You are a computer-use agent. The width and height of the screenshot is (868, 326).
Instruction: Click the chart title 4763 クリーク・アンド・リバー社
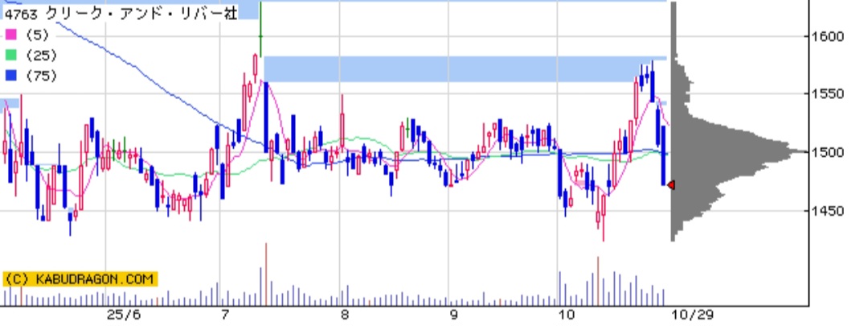point(121,14)
